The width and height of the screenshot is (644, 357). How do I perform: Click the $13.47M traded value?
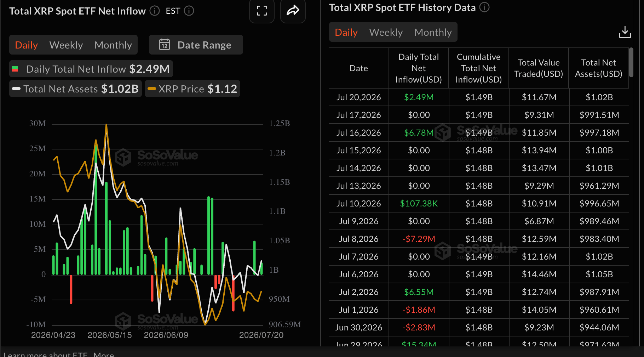(x=539, y=168)
